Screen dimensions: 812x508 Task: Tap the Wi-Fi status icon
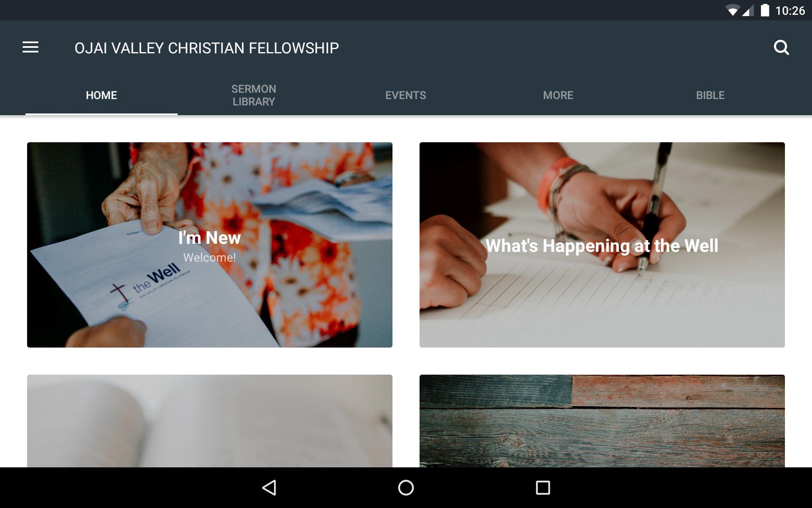click(732, 11)
